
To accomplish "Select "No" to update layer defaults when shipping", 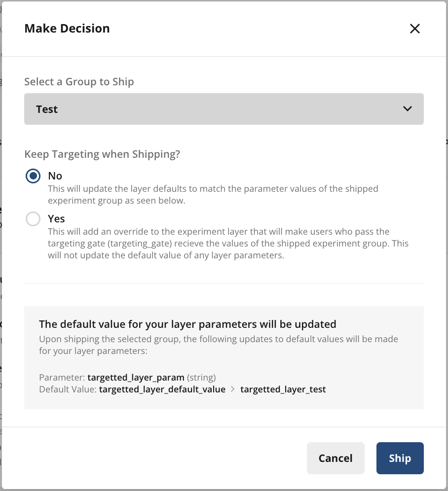I will (x=32, y=175).
